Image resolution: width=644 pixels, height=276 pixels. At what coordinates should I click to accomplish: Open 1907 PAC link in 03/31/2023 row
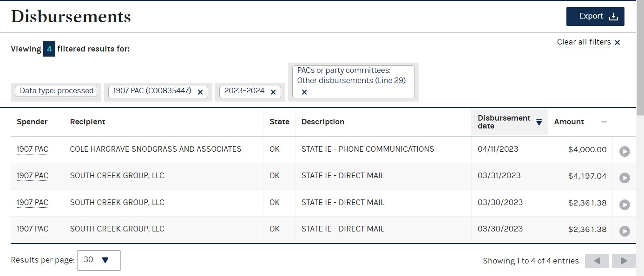(x=33, y=176)
